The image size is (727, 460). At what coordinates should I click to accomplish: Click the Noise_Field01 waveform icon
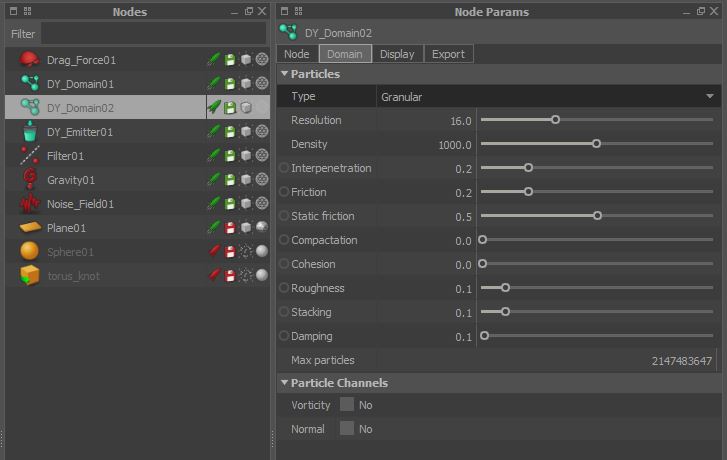[x=29, y=204]
